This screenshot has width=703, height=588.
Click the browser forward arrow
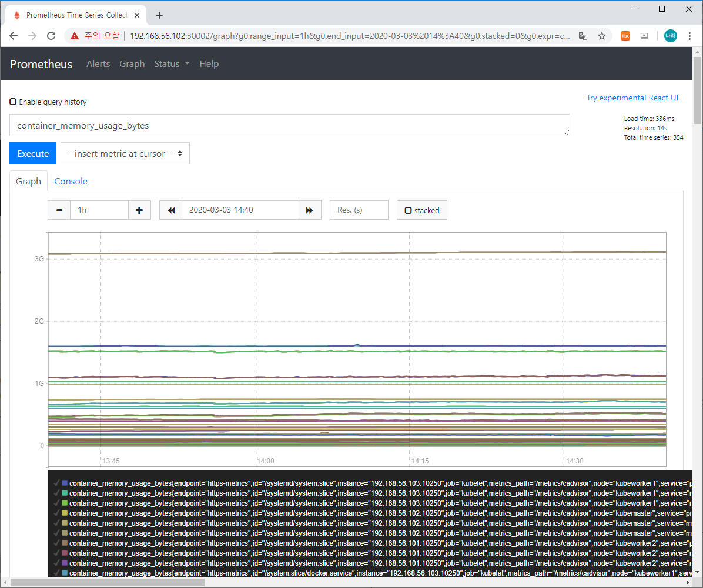pos(32,36)
